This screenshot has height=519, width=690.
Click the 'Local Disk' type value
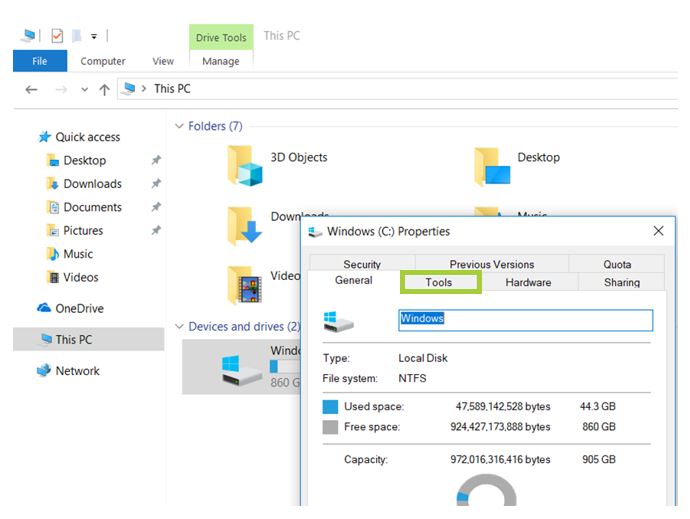pyautogui.click(x=423, y=358)
